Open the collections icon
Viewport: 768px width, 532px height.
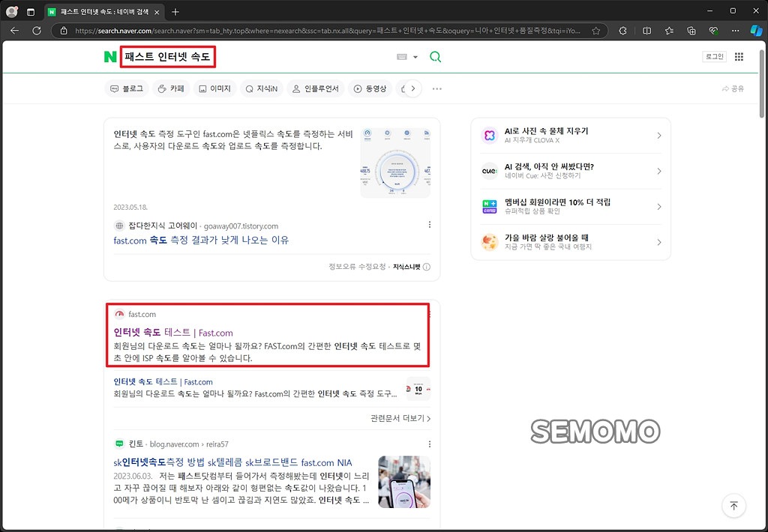pyautogui.click(x=691, y=30)
